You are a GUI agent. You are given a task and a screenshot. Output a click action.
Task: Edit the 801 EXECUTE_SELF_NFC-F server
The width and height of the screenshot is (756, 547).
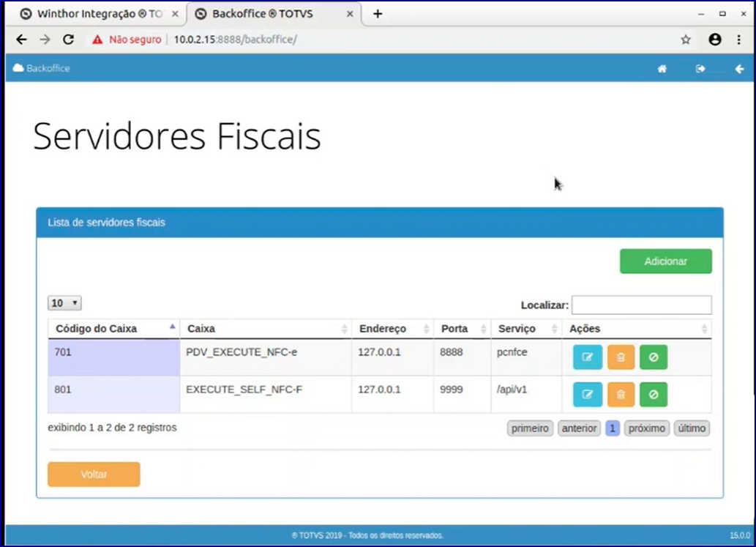tap(587, 395)
